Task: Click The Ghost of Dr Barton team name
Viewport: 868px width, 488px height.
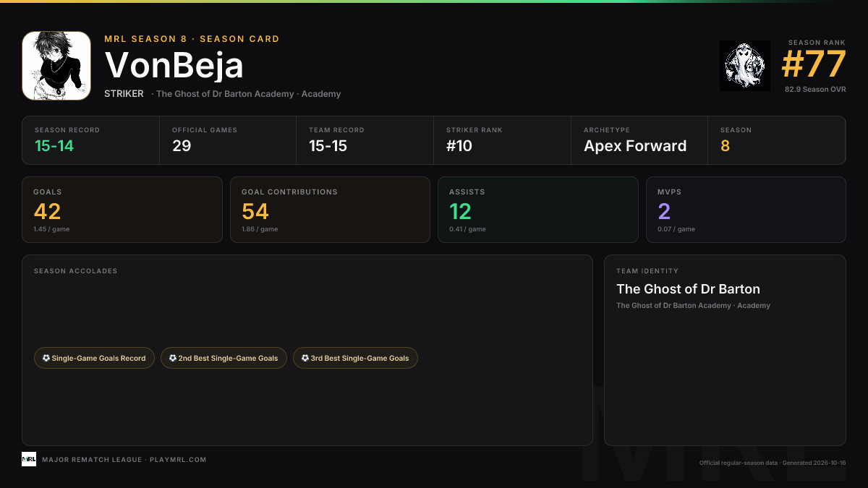Action: point(688,289)
